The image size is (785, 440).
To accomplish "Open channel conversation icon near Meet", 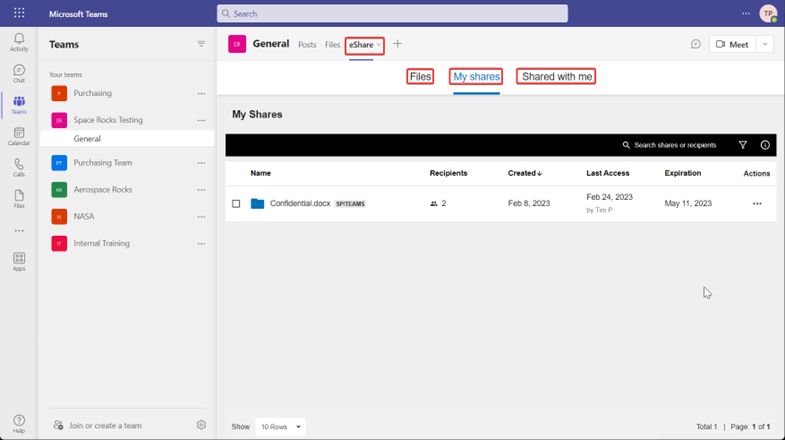I will click(x=696, y=45).
